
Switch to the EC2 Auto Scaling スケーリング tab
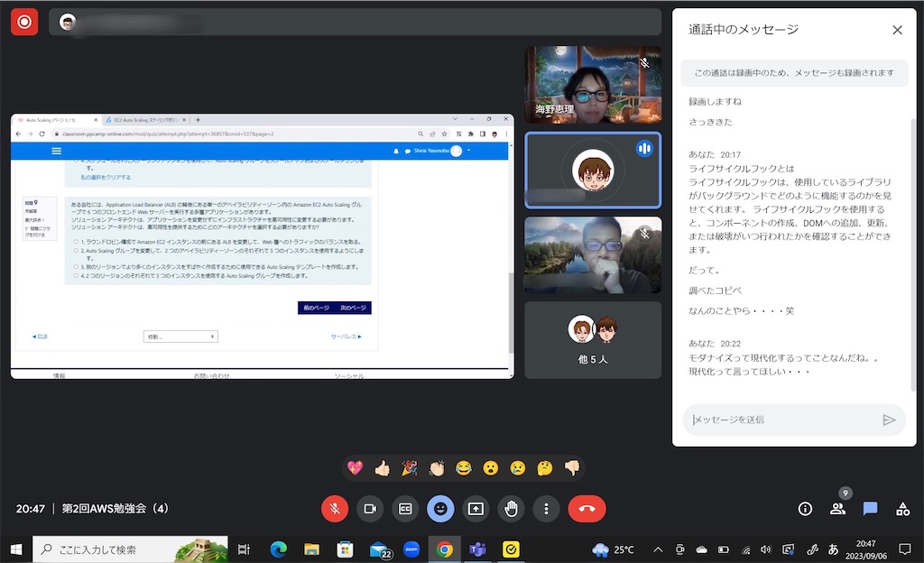(x=146, y=120)
